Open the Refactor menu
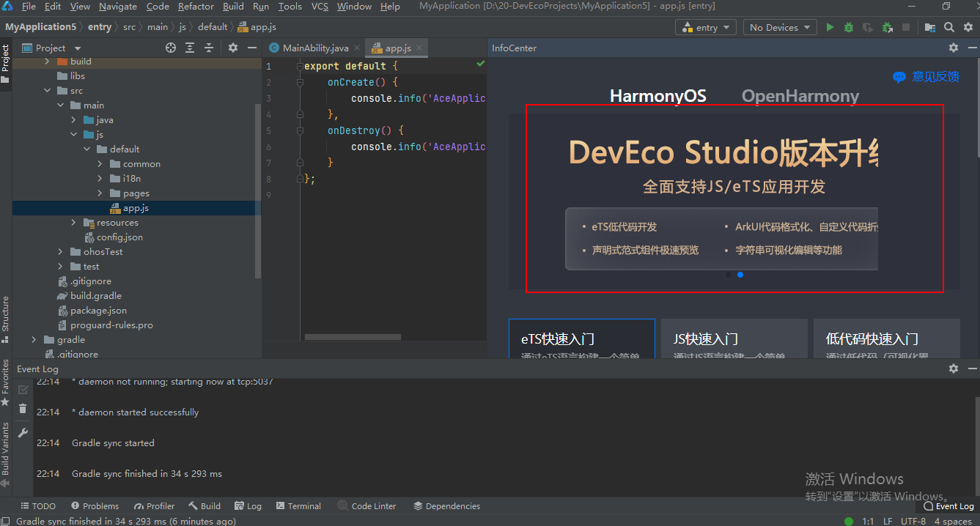The image size is (980, 526). [x=195, y=7]
